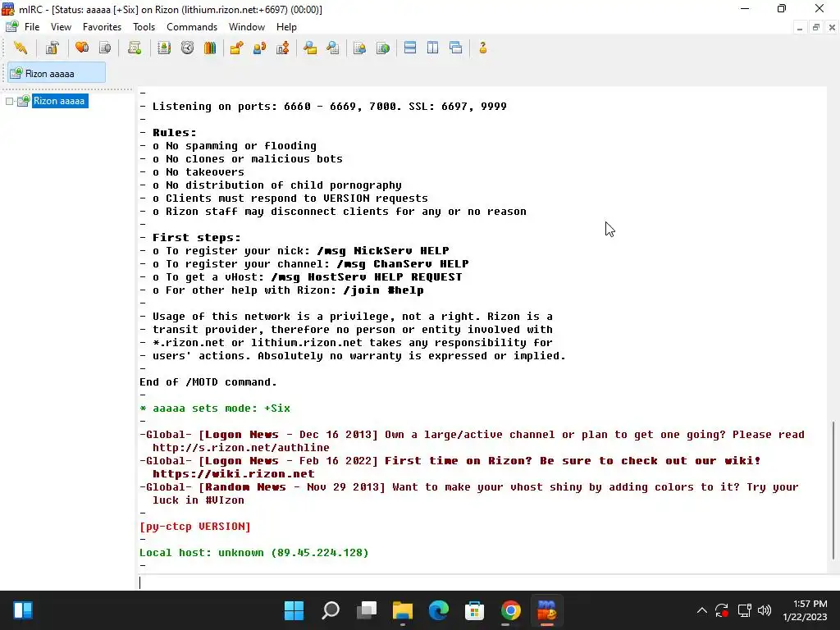840x630 pixels.
Task: Click the status window scrollbar thumb
Action: (833, 491)
